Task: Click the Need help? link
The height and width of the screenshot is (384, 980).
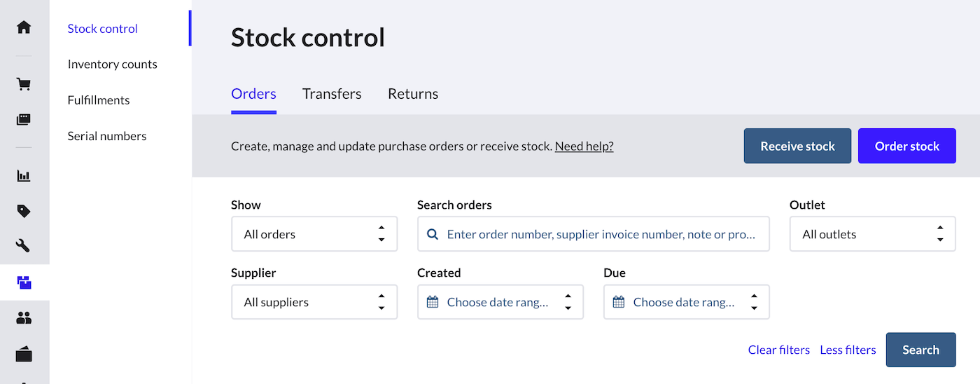Action: coord(584,146)
